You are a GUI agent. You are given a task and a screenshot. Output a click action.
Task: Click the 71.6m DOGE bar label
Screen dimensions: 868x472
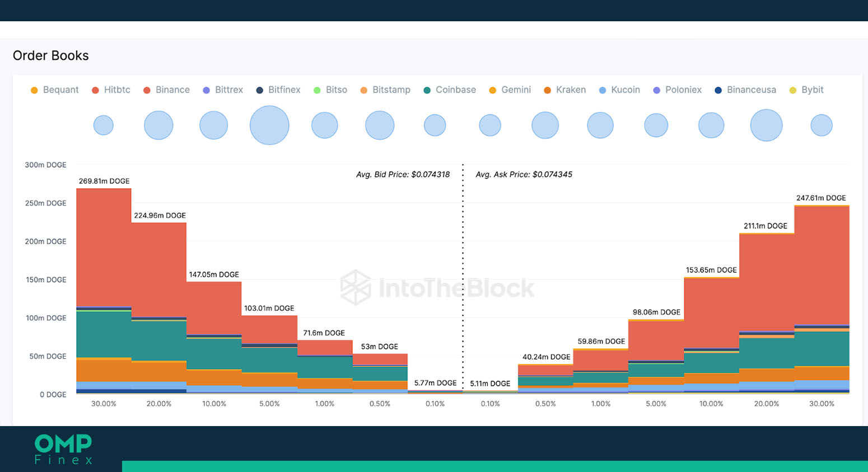(x=324, y=333)
